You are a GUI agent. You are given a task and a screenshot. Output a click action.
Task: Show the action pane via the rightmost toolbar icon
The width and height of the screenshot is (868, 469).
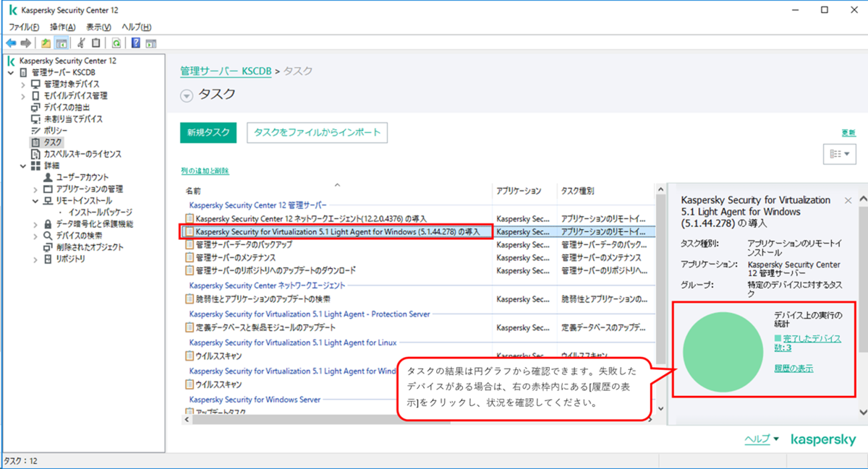click(150, 42)
